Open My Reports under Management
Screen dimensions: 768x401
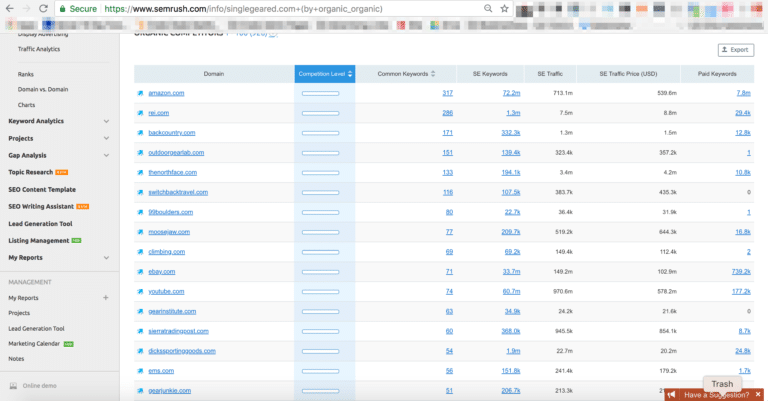pyautogui.click(x=23, y=298)
